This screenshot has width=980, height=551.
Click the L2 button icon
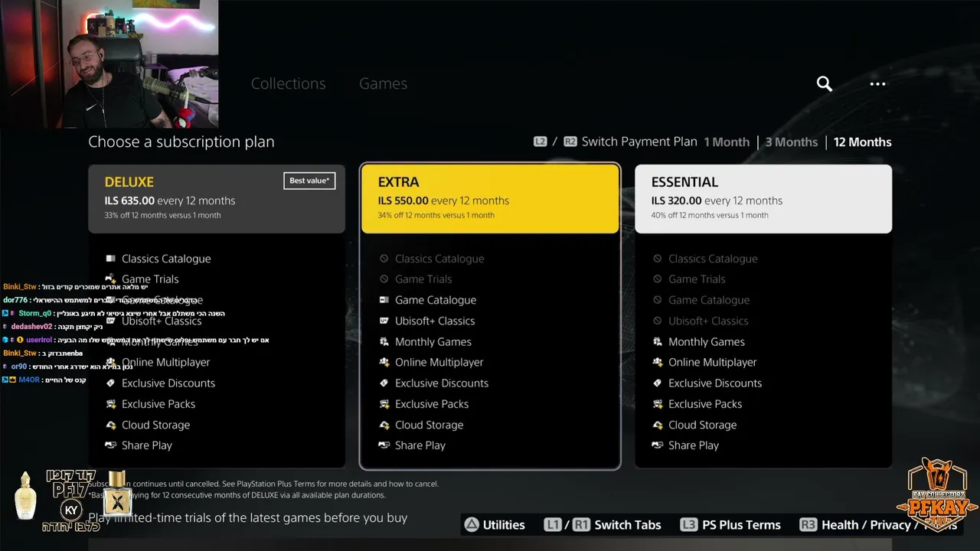(x=541, y=142)
